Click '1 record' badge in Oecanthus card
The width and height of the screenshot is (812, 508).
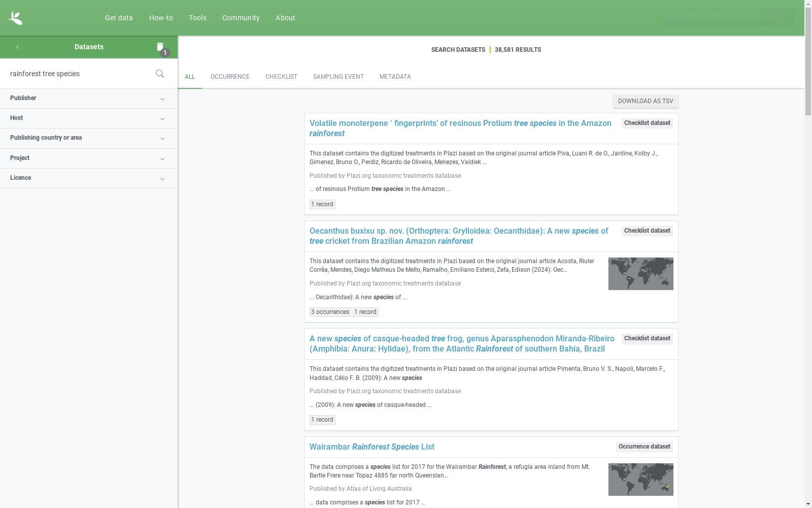point(365,312)
